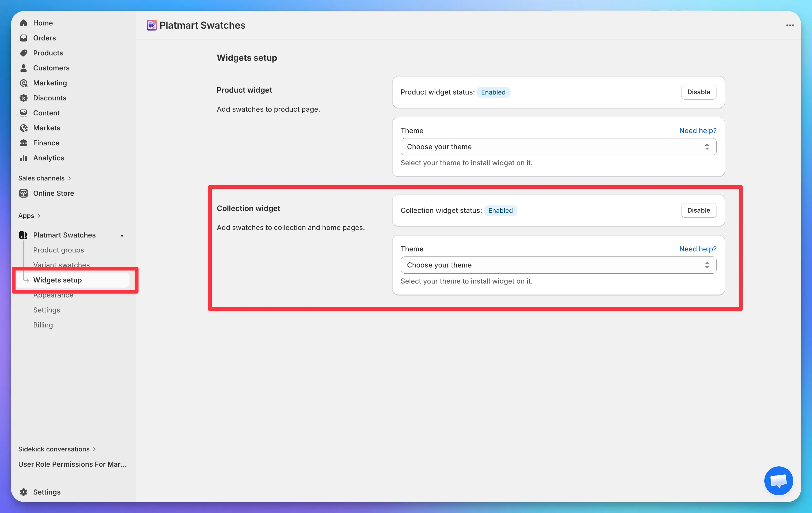Open User Role Permissions sidekick conversation
The height and width of the screenshot is (513, 812).
pos(72,464)
